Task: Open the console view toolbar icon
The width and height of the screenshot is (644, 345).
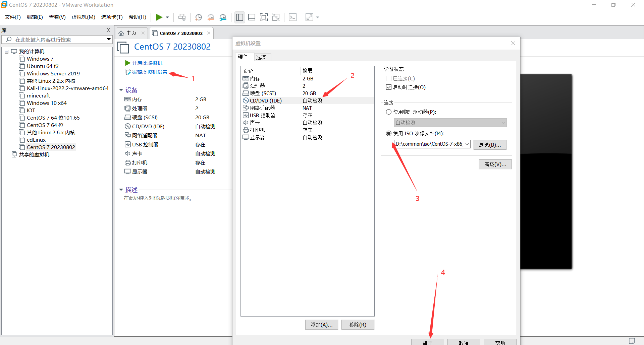Action: [292, 17]
